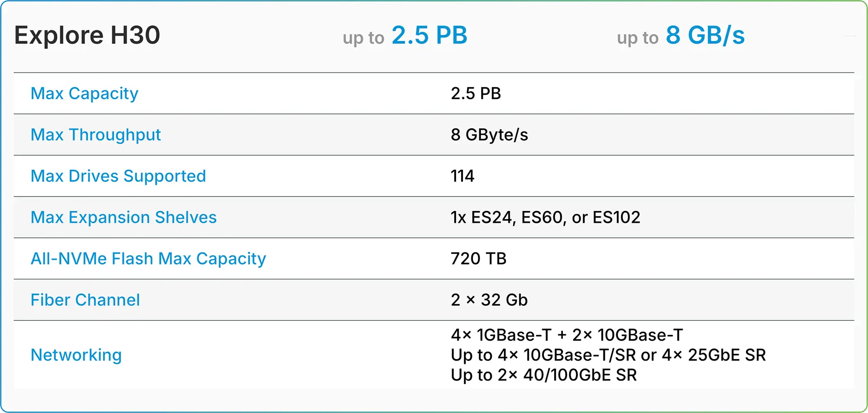This screenshot has width=868, height=413.
Task: Click the 1x ES24, ES60, or ES102 value
Action: coord(545,217)
